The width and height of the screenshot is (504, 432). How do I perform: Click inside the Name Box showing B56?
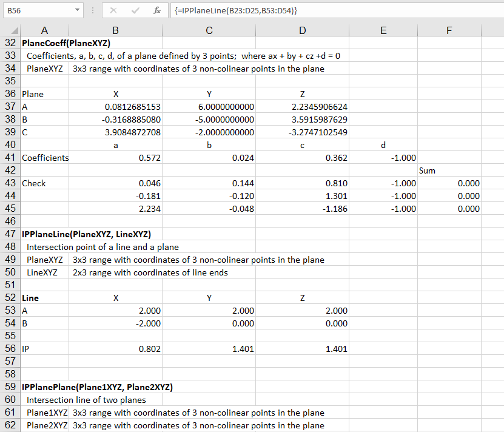[36, 10]
